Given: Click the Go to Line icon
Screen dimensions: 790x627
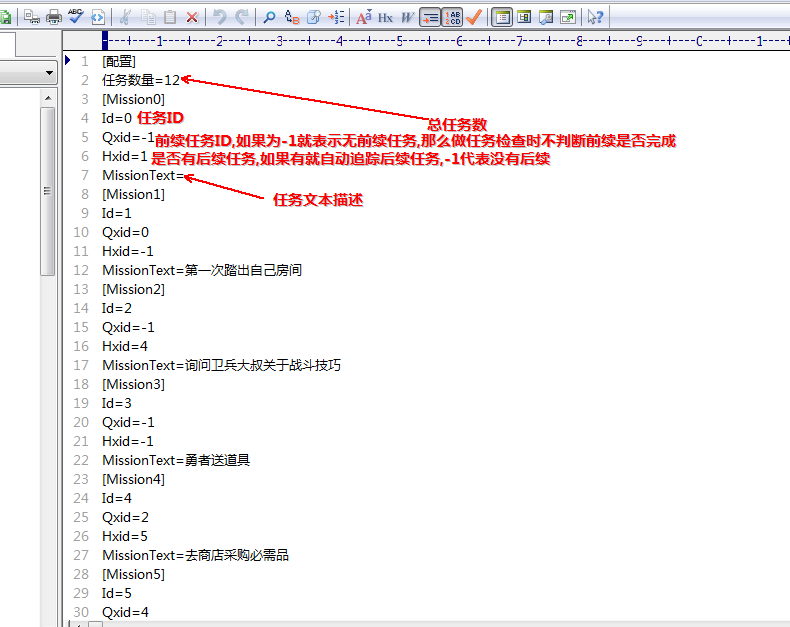Looking at the screenshot, I should coord(336,18).
